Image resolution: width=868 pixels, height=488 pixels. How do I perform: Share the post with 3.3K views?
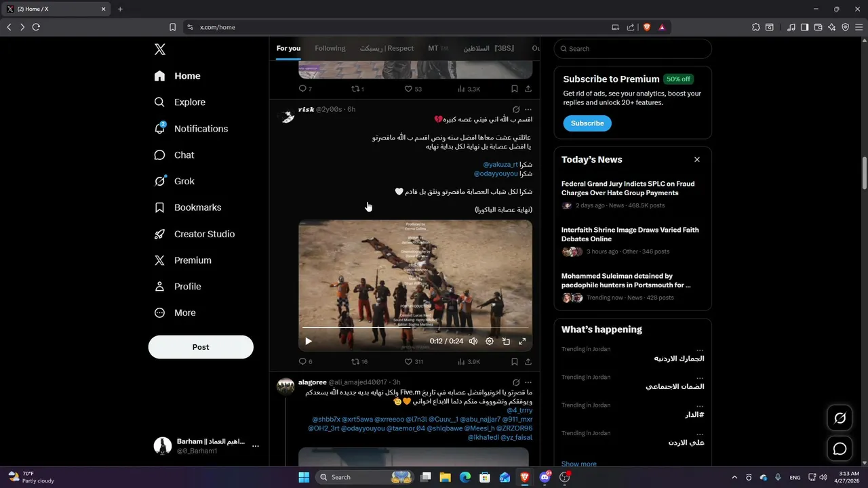(528, 89)
